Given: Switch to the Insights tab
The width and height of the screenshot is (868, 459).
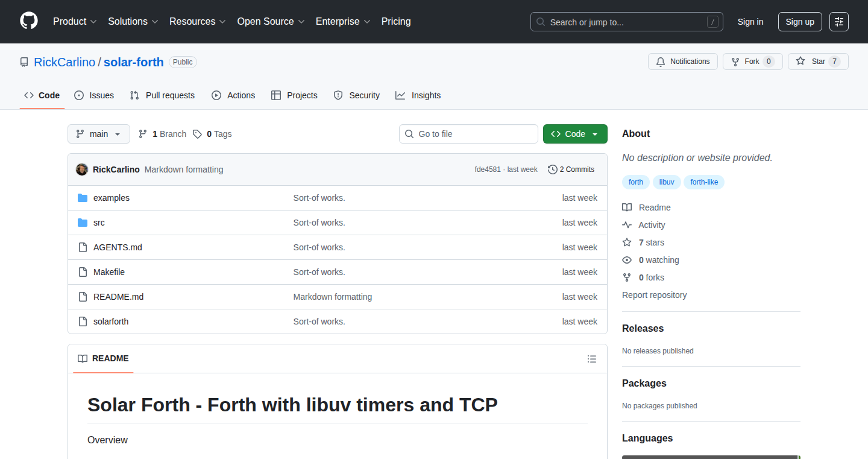Looking at the screenshot, I should [418, 95].
